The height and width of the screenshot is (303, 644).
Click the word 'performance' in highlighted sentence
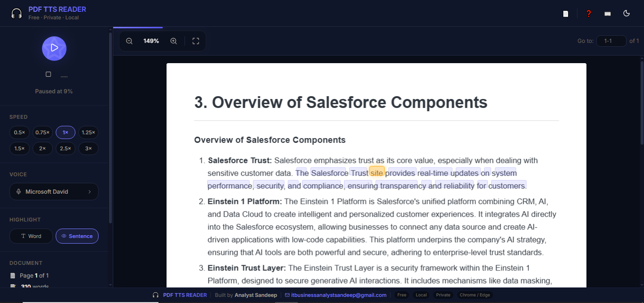(229, 186)
